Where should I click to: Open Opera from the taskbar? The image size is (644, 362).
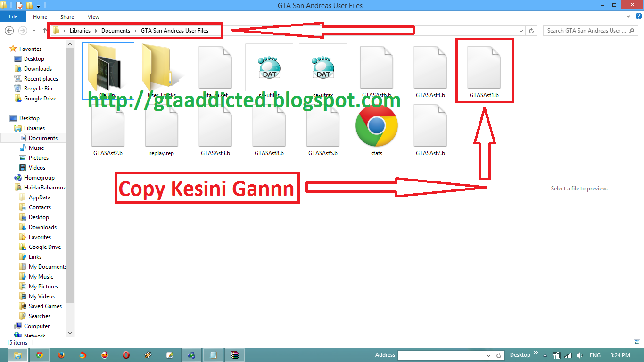coord(126,355)
